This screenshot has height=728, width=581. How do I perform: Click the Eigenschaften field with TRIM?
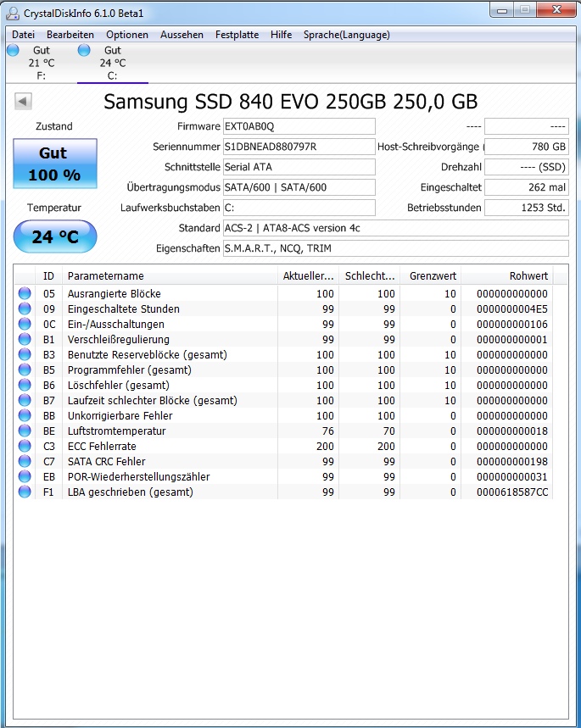point(396,248)
